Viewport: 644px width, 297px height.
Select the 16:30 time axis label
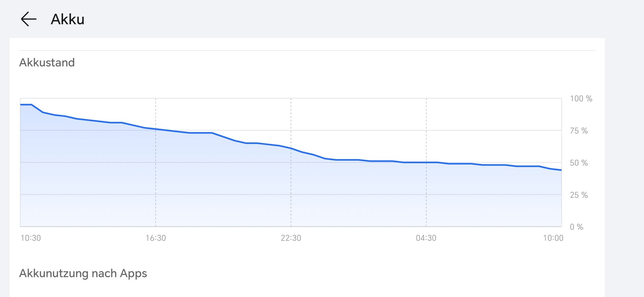(x=156, y=238)
